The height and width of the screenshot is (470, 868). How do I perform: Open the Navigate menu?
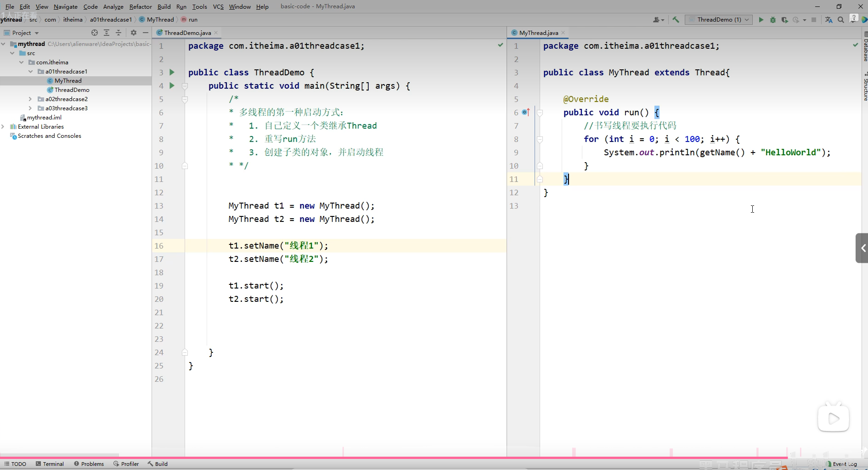66,6
